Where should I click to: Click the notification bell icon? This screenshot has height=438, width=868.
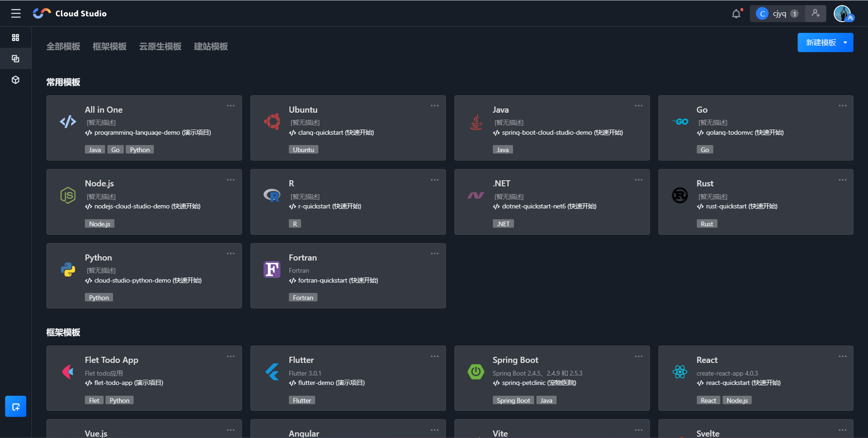pyautogui.click(x=736, y=14)
